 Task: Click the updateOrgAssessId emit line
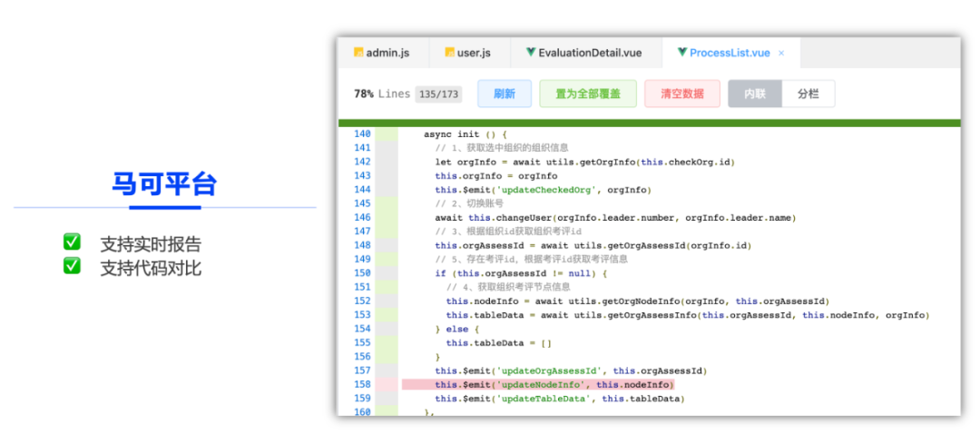(572, 371)
